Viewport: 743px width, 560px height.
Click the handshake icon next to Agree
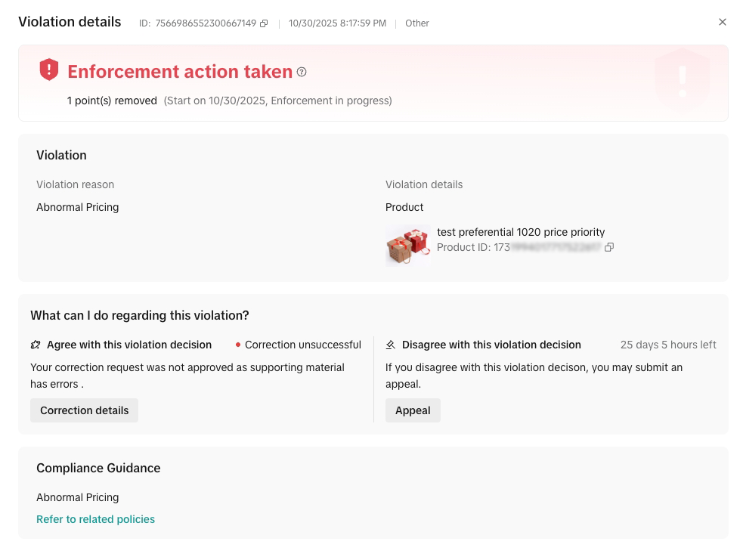tap(36, 345)
